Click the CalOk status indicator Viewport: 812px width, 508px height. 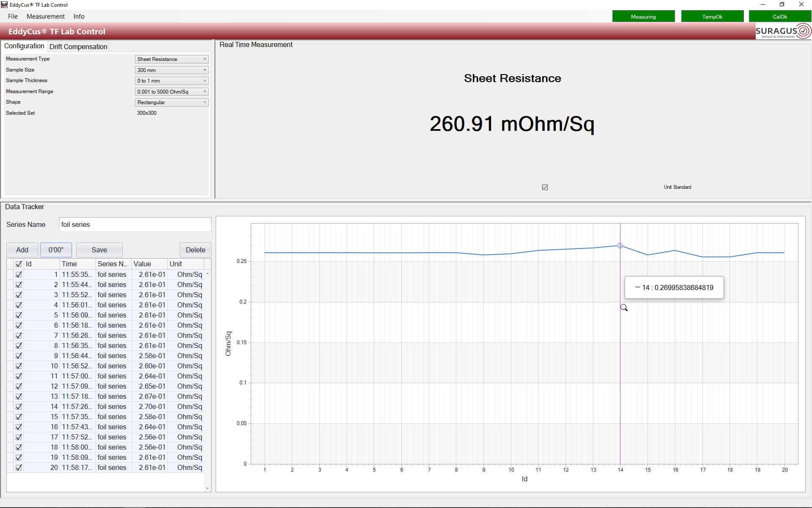point(779,17)
